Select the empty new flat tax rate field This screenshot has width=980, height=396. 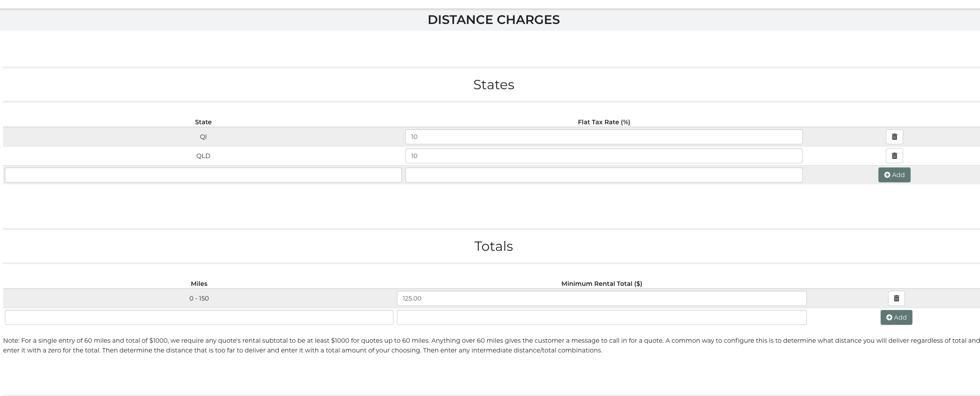(603, 175)
